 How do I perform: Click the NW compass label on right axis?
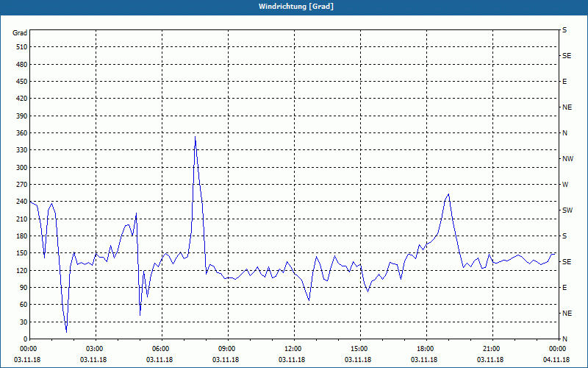[x=567, y=159]
